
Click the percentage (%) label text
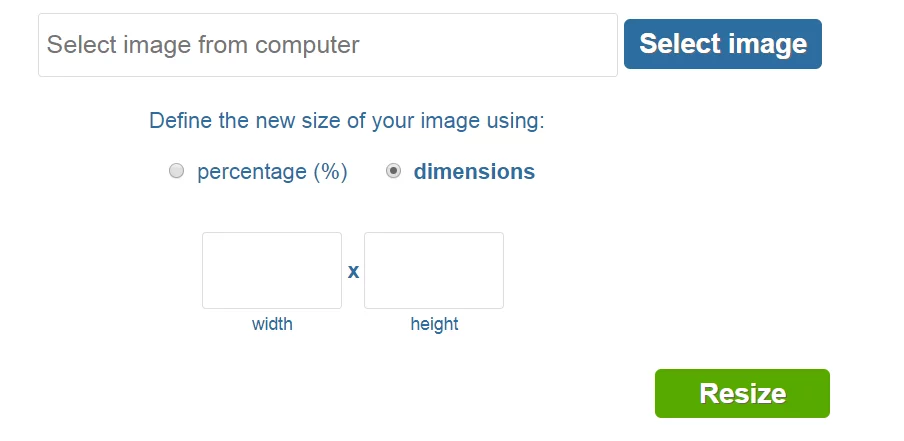[x=272, y=172]
